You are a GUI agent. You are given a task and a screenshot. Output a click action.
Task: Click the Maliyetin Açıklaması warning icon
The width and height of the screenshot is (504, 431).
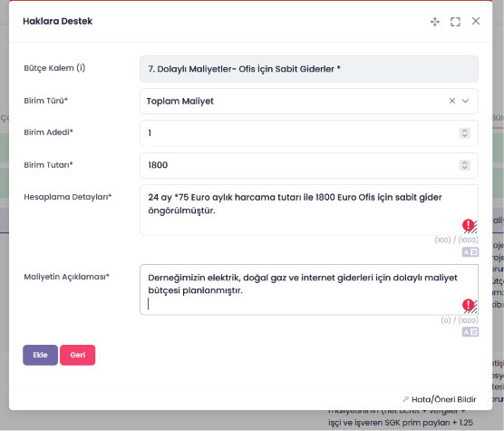[x=468, y=305]
